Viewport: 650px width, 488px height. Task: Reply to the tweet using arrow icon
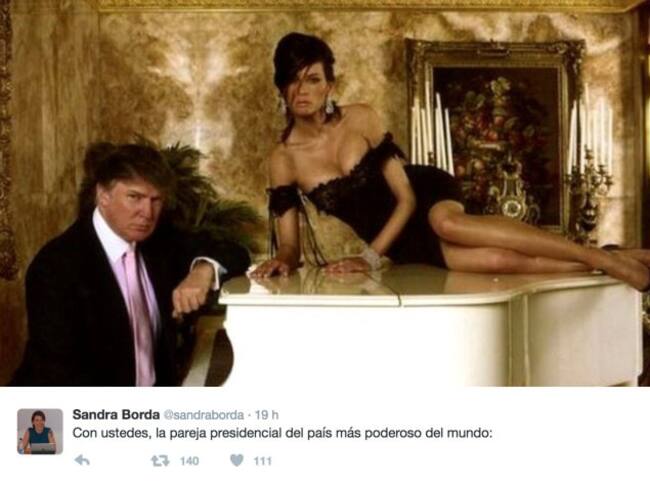pyautogui.click(x=82, y=460)
